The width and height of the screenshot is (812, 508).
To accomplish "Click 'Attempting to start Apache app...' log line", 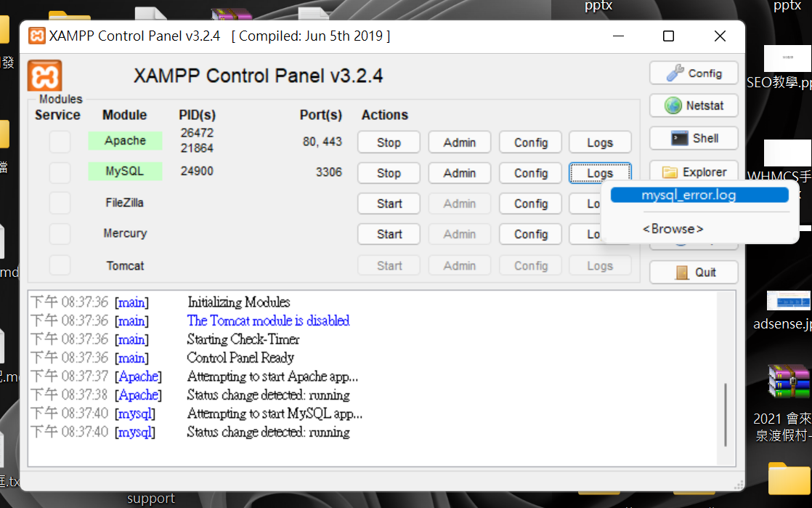I will point(272,376).
